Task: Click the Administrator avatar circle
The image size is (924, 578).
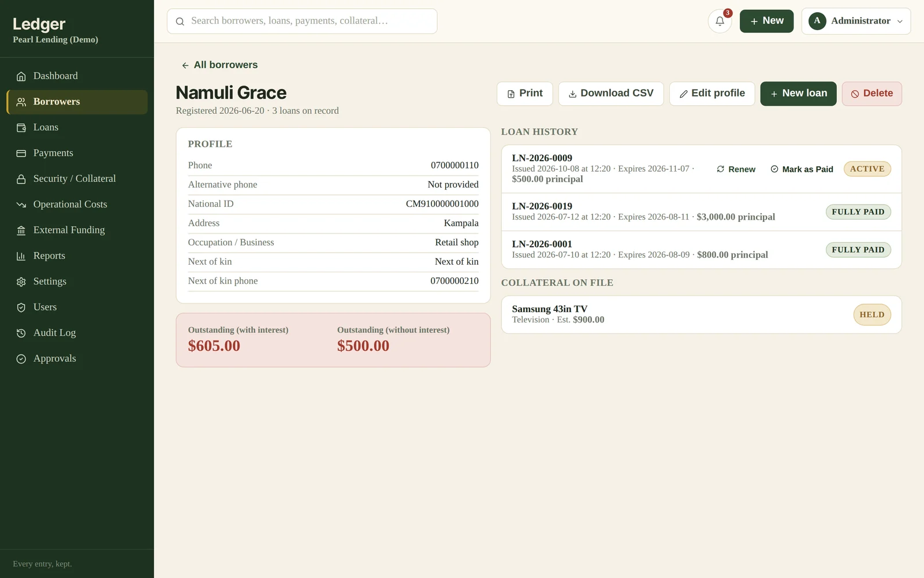Action: (817, 21)
